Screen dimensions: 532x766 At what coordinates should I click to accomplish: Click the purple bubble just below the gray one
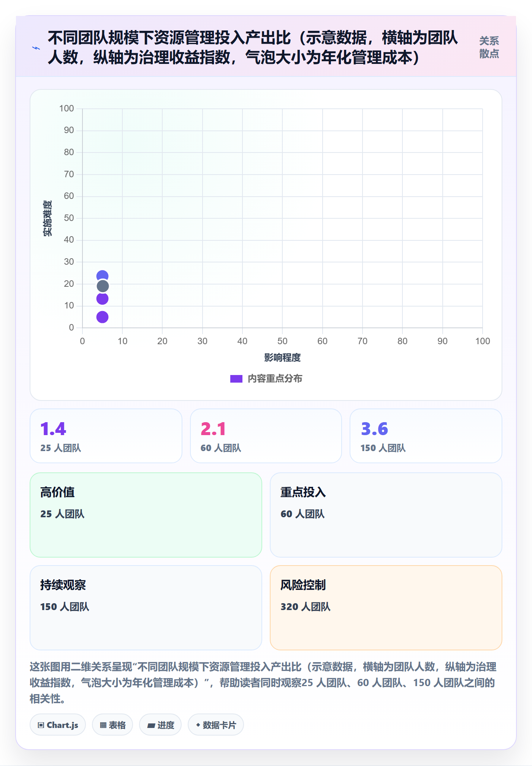[x=102, y=299]
